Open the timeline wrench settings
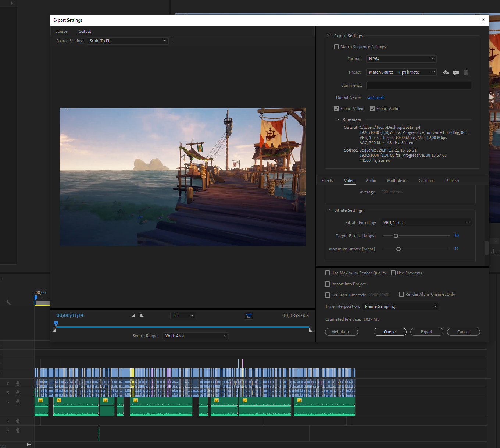The height and width of the screenshot is (448, 500). click(8, 302)
